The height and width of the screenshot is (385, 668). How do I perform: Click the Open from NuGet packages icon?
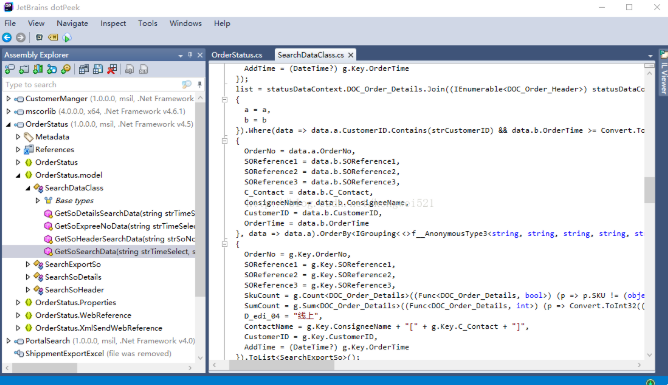point(38,69)
